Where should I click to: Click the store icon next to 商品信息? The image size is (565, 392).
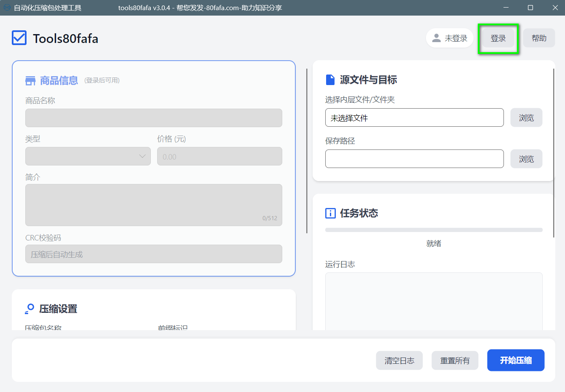(30, 80)
